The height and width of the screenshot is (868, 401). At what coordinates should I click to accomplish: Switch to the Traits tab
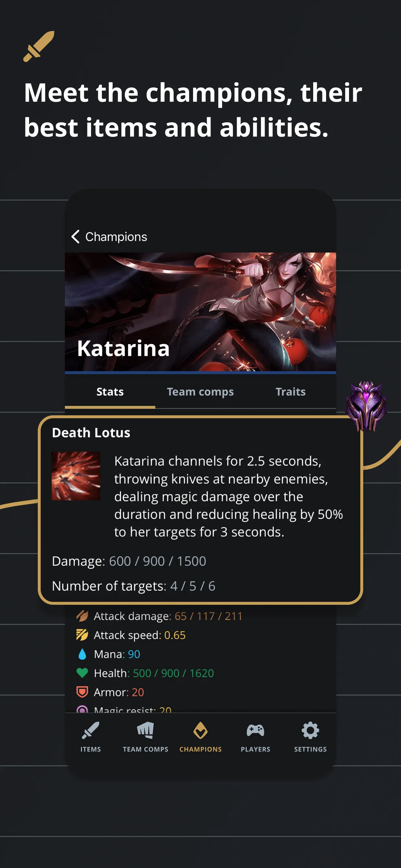point(291,392)
